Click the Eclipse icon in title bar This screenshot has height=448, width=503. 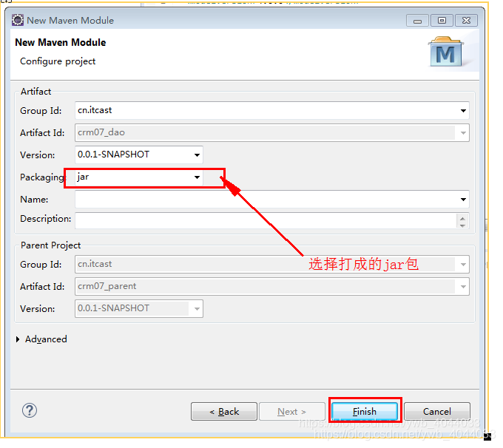pos(18,20)
